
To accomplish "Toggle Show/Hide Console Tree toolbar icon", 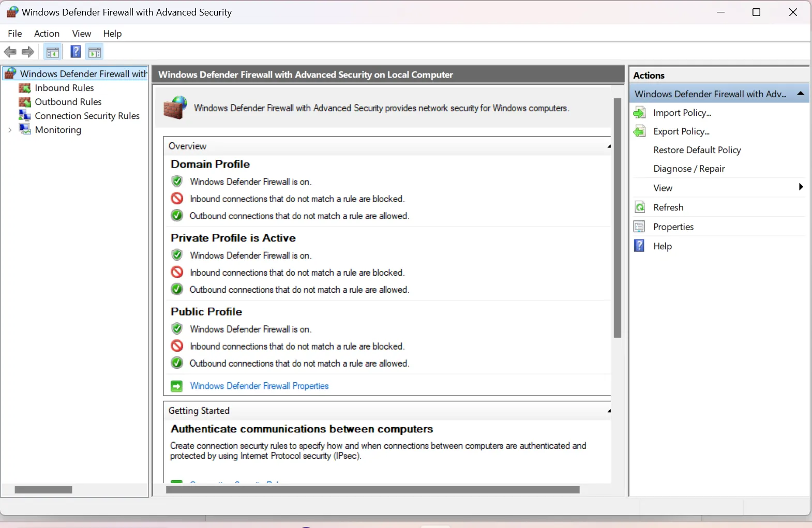I will [x=53, y=52].
